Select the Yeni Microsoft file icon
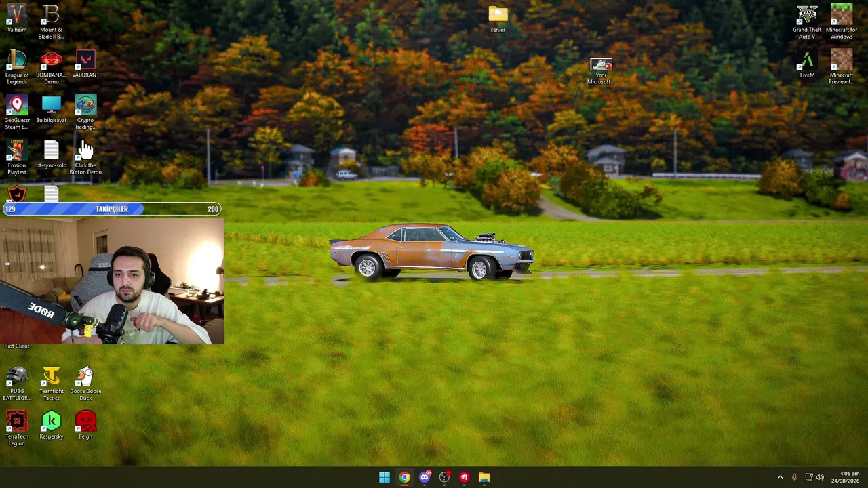The height and width of the screenshot is (488, 868). pyautogui.click(x=601, y=71)
